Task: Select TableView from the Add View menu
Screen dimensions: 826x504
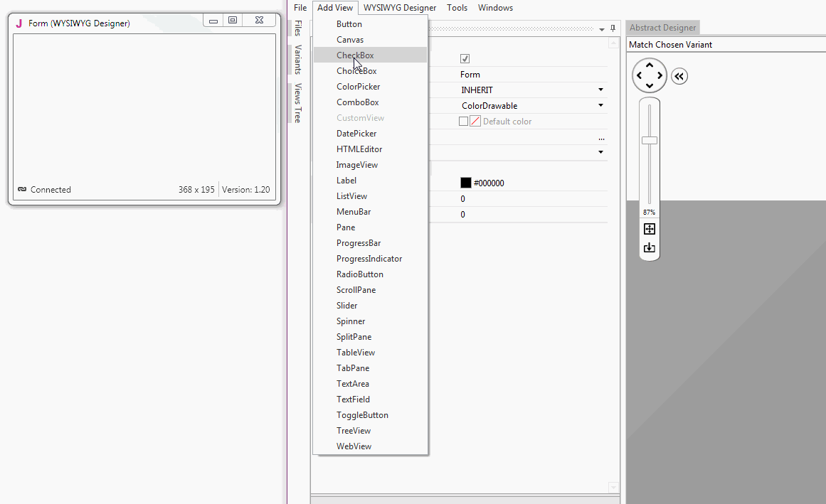Action: point(357,352)
